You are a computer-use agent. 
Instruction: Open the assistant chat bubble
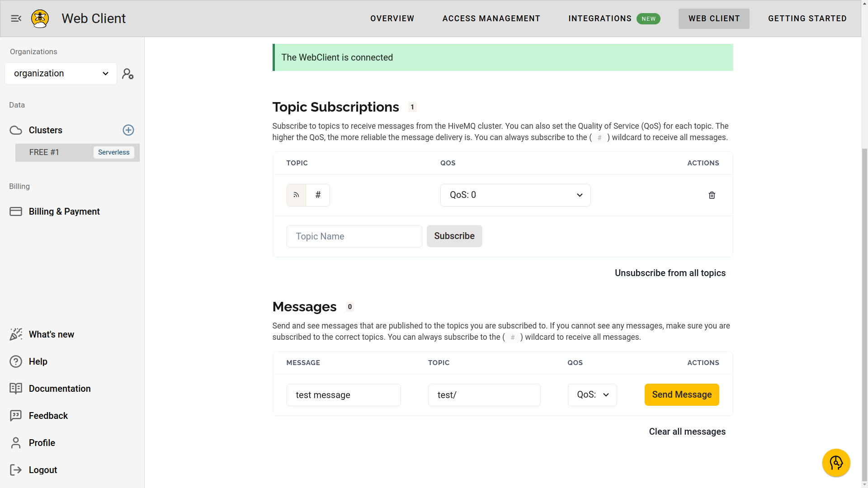(836, 463)
